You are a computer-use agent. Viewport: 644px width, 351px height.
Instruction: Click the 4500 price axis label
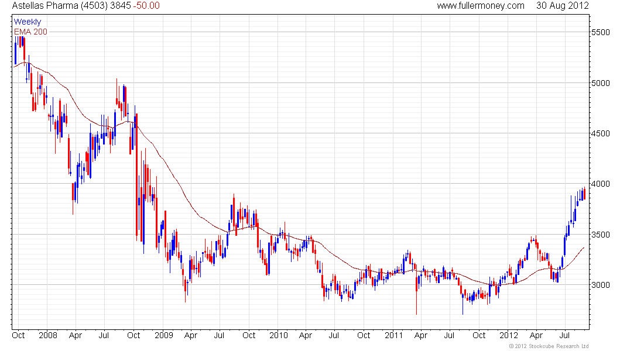tap(600, 133)
